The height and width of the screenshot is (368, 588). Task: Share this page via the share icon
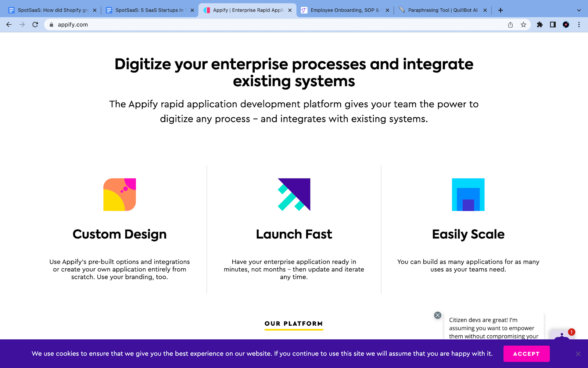click(x=510, y=25)
